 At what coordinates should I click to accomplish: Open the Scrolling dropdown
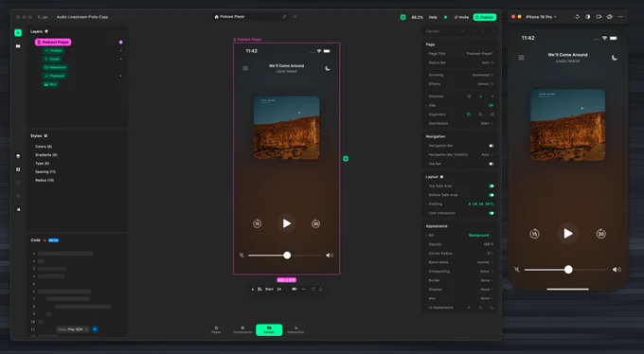point(483,75)
